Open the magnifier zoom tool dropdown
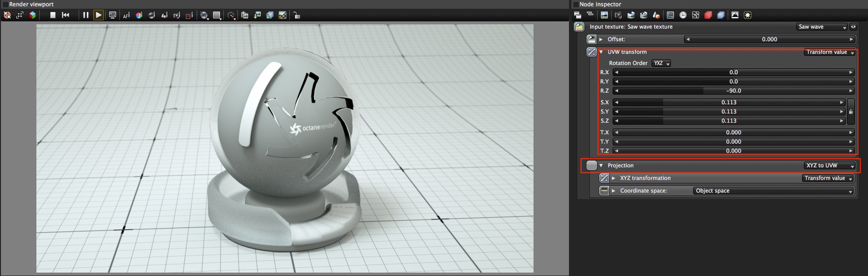Screen dimensions: 868x276 [205, 16]
